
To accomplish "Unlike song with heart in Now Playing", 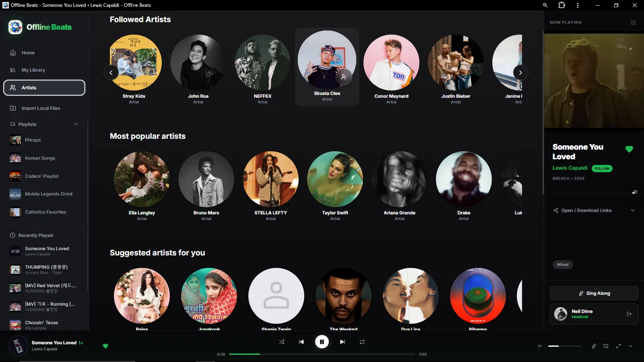I will (629, 149).
